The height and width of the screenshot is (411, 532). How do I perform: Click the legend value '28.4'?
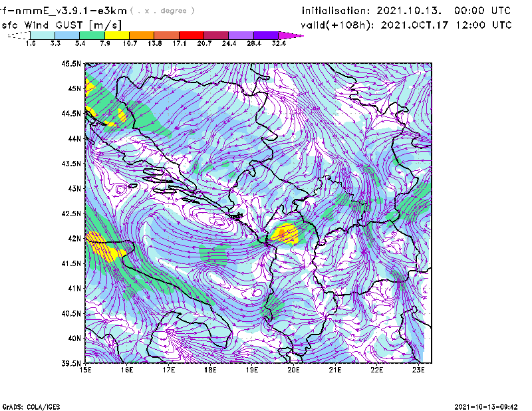click(254, 43)
